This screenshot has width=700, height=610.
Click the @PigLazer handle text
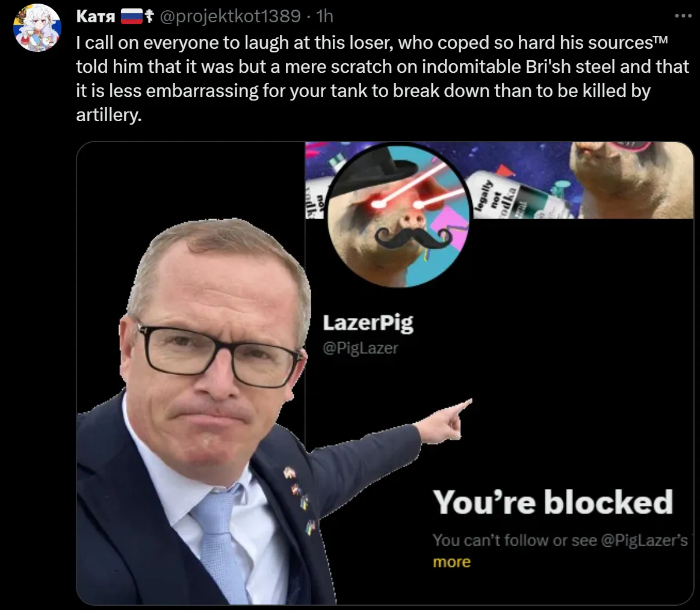pos(361,348)
